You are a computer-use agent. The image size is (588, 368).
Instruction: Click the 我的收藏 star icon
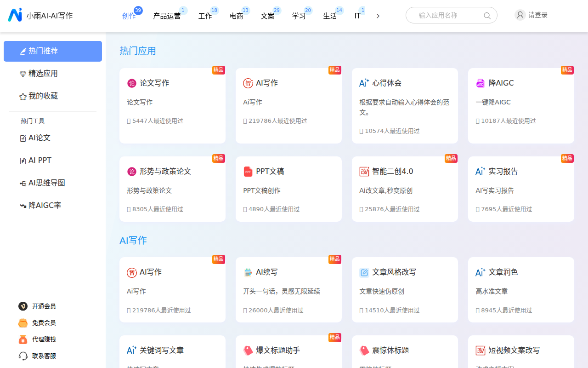(x=23, y=97)
